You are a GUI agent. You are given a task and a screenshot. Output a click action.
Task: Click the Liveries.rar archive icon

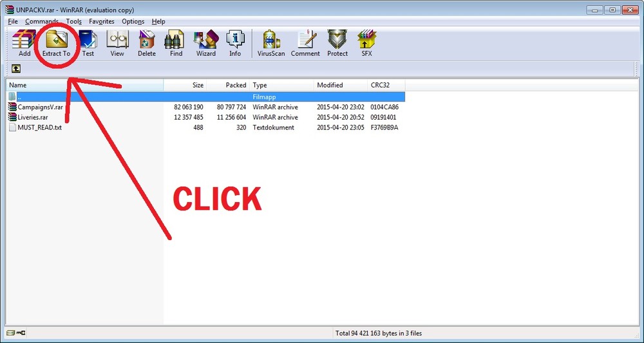click(12, 117)
